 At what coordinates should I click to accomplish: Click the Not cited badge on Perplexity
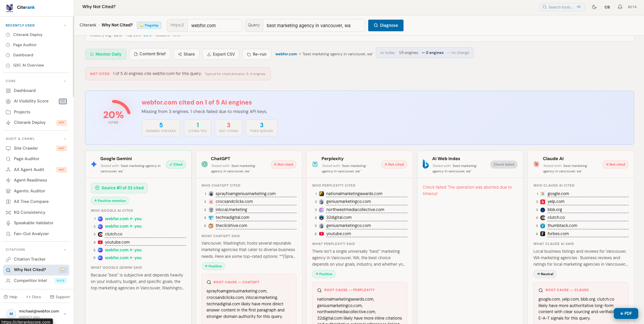click(x=394, y=165)
